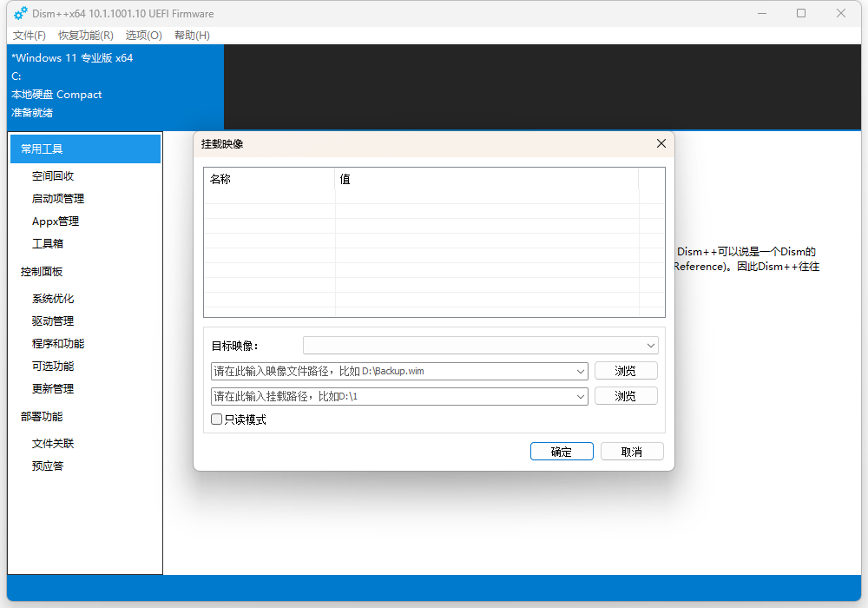This screenshot has width=868, height=608.
Task: Browse for the image file path
Action: tap(625, 371)
